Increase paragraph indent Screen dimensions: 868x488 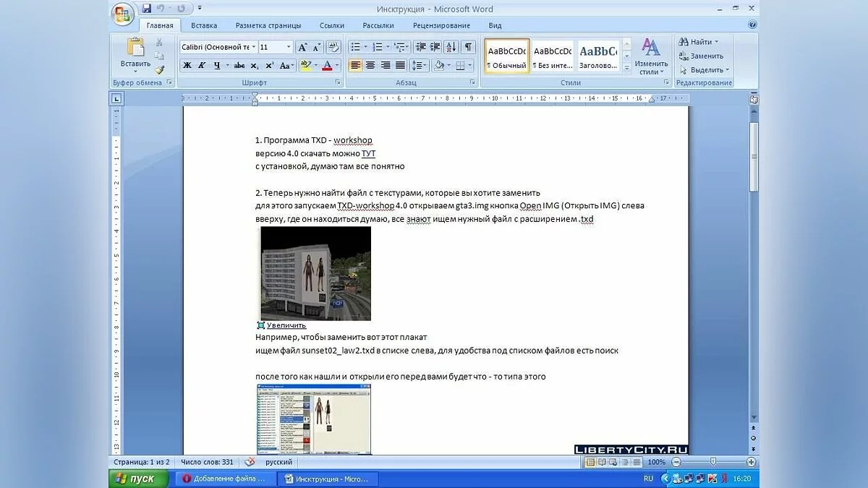[435, 47]
